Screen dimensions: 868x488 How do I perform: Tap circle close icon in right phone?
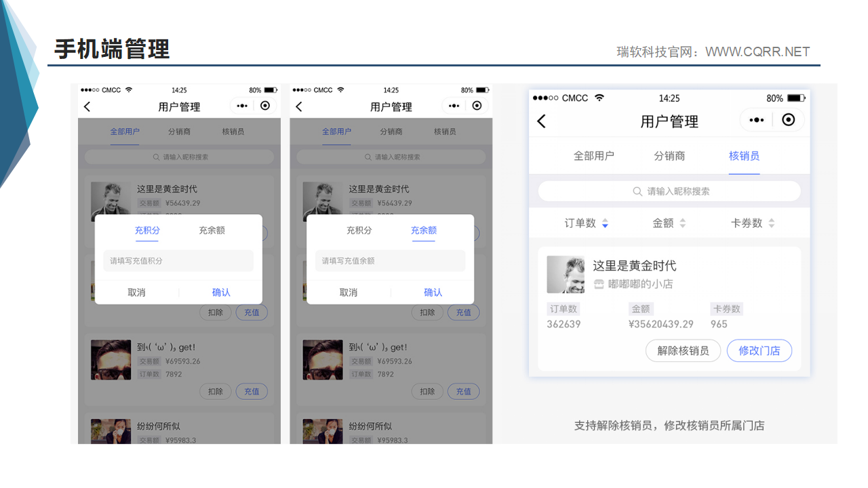tap(788, 119)
